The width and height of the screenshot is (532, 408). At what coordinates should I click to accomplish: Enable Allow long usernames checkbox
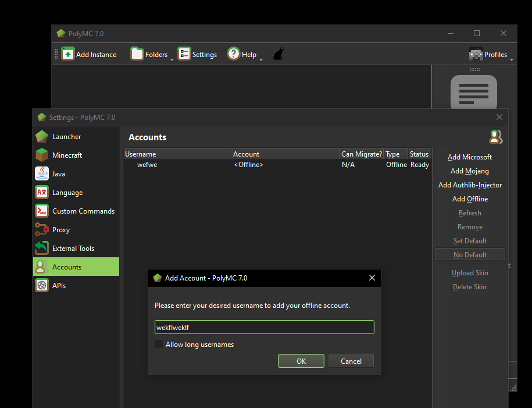pos(159,344)
